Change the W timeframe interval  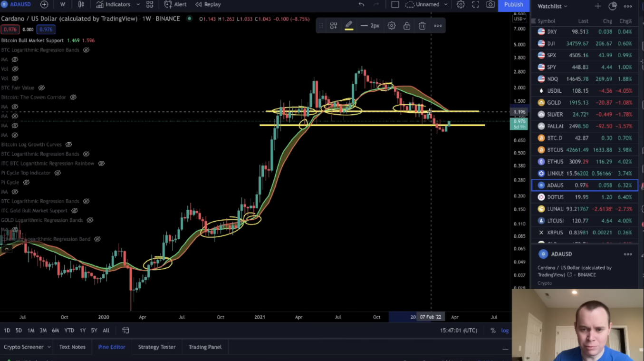[63, 4]
